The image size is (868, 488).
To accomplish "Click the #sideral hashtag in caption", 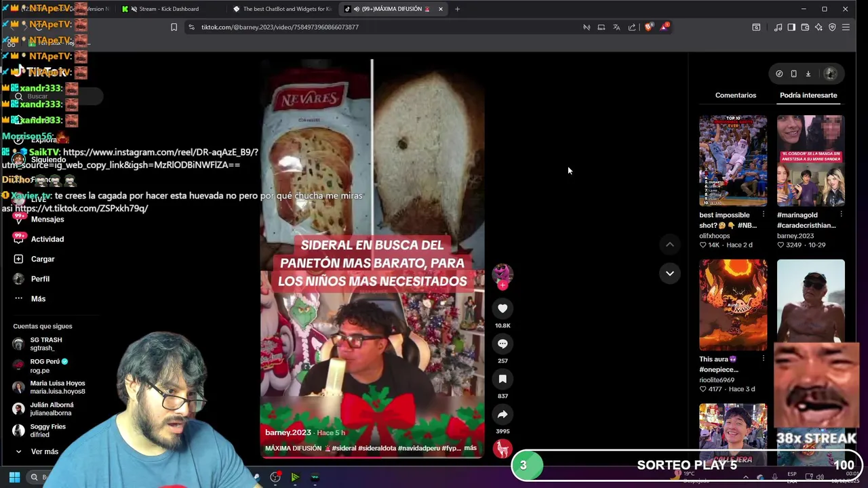I will click(344, 448).
